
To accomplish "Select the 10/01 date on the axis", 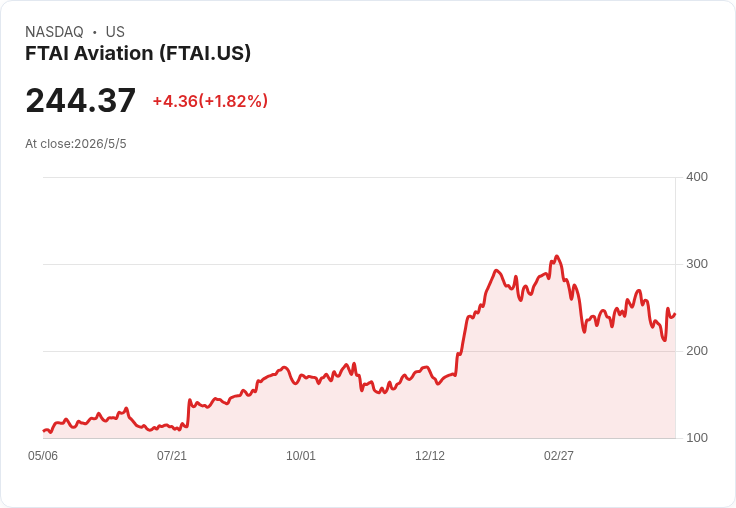I will pyautogui.click(x=301, y=456).
